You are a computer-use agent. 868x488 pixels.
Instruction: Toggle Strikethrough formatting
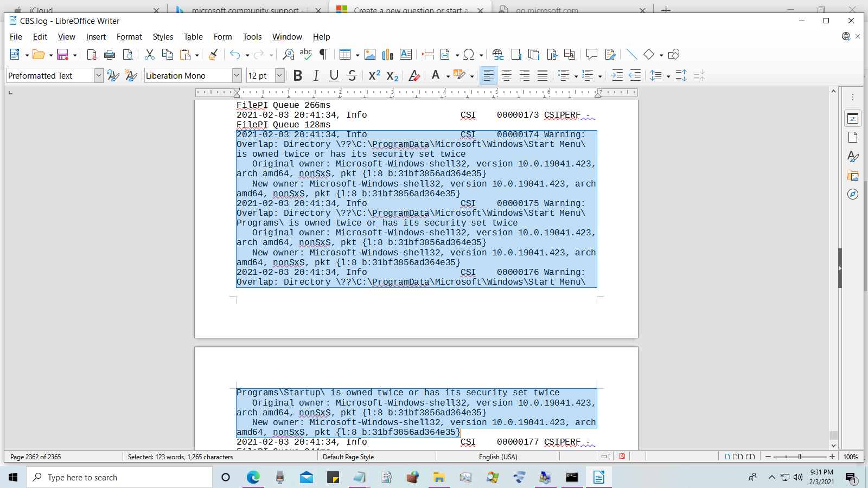click(352, 76)
